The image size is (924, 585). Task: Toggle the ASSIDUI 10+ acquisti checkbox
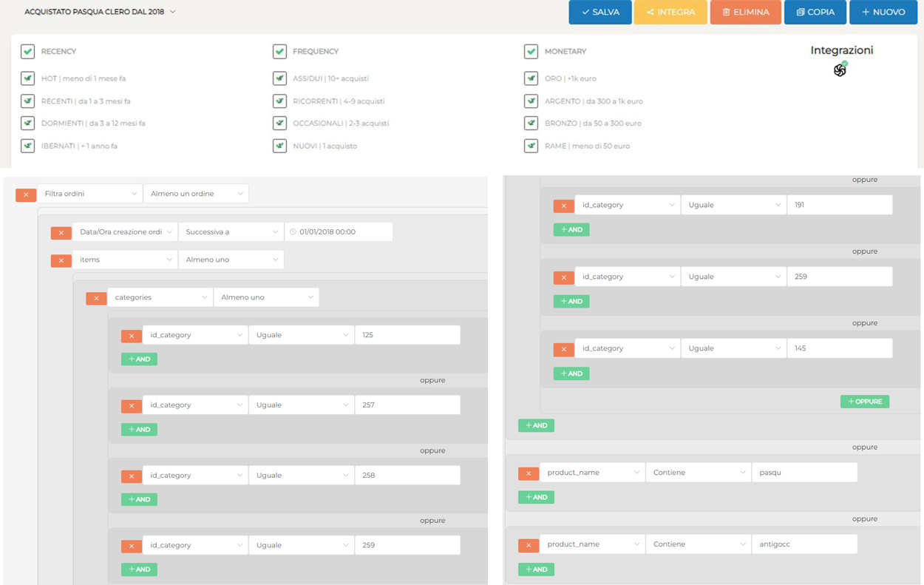[279, 78]
